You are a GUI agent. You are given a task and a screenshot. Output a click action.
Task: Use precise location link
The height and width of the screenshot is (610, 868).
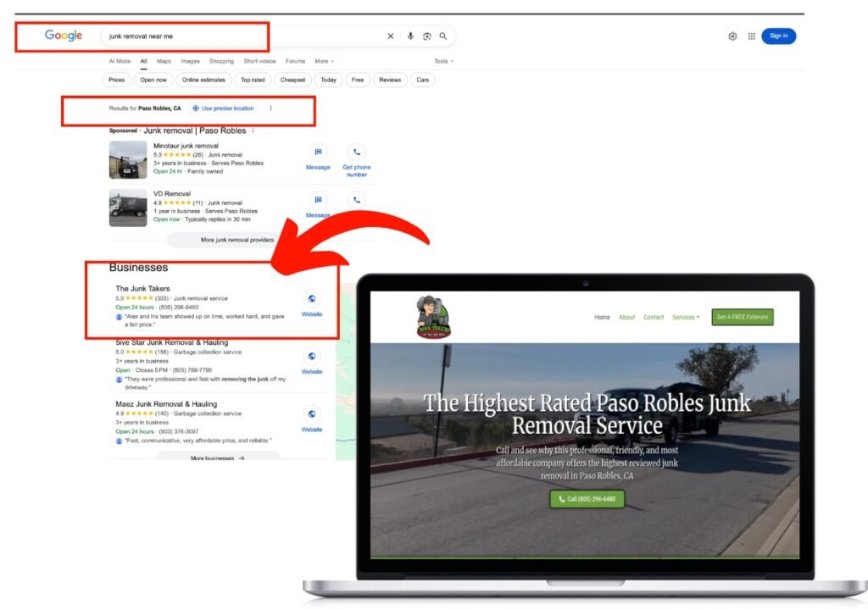(x=223, y=108)
